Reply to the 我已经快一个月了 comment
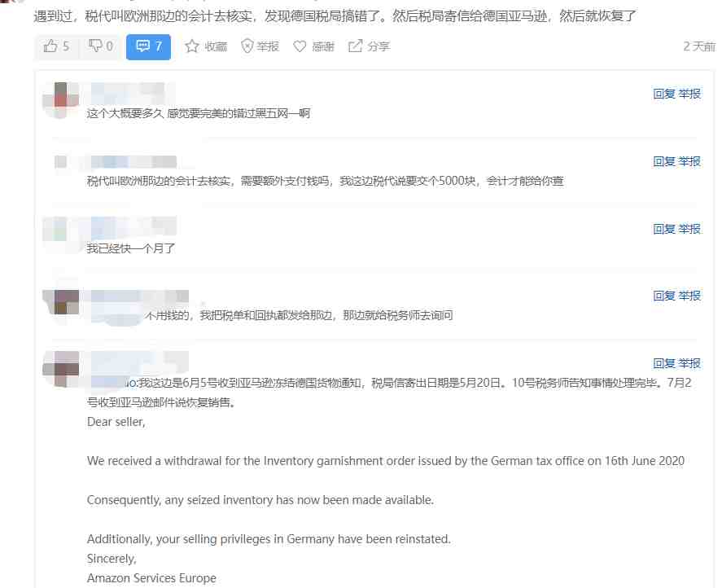 (664, 229)
